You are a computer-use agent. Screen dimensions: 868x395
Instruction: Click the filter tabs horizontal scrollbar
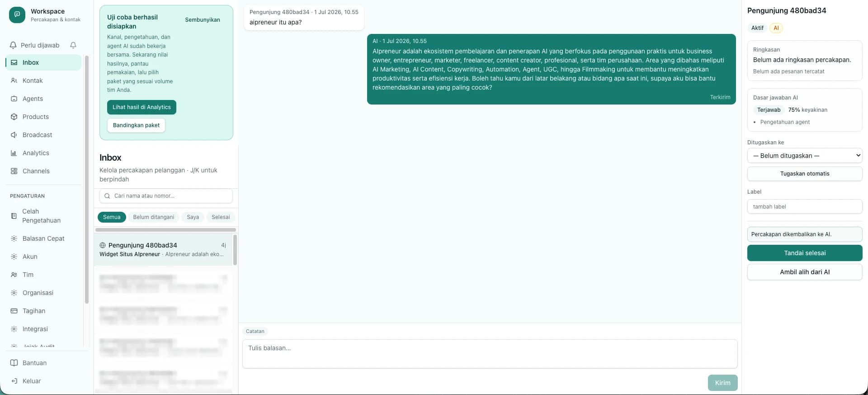(x=165, y=230)
